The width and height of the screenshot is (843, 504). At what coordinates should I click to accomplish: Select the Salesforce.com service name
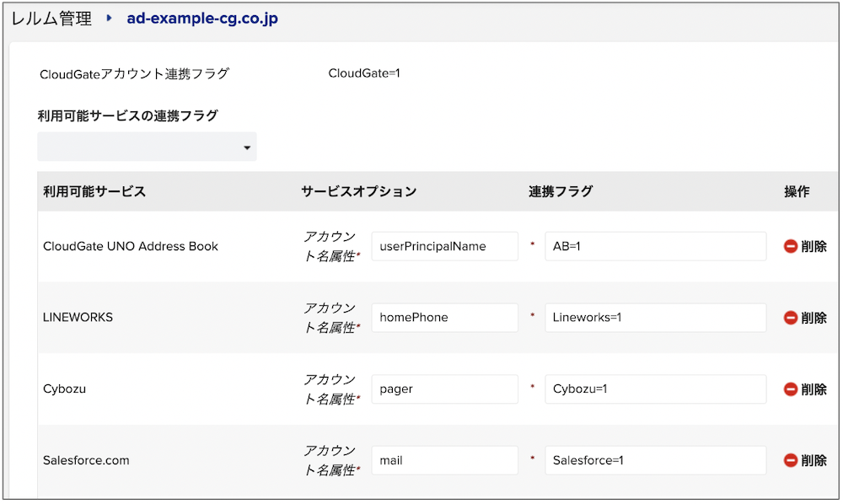(x=86, y=460)
